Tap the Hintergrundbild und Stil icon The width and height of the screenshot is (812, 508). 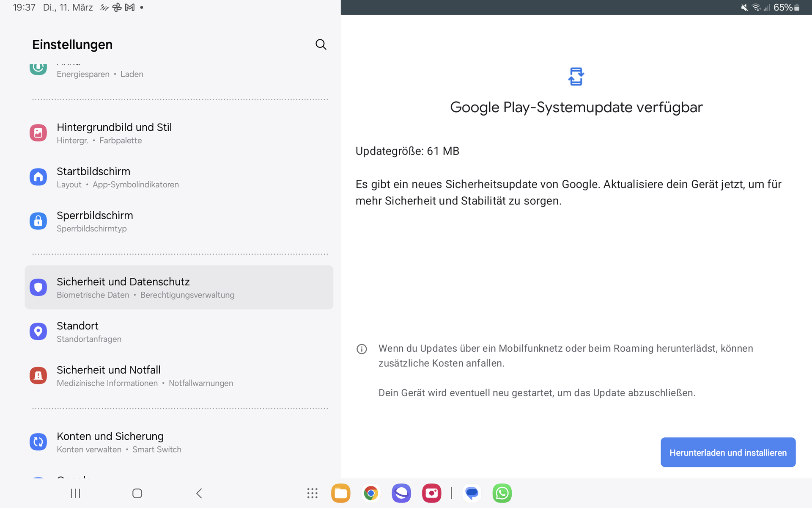point(38,133)
